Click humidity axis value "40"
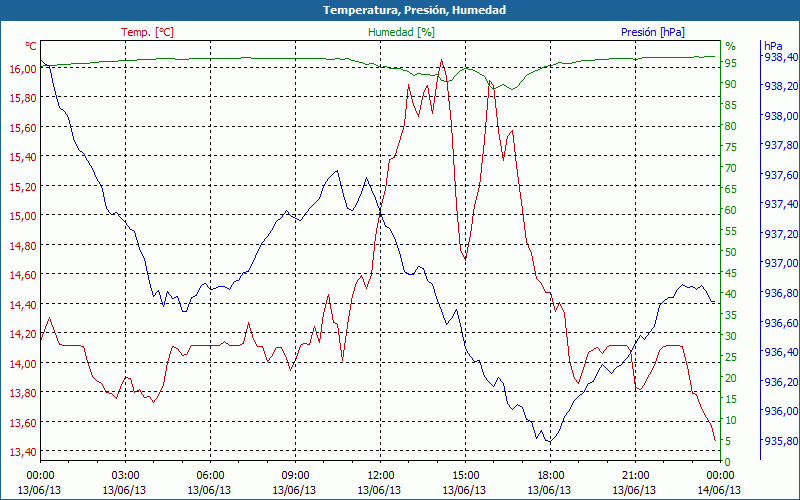Screen dimensions: 800x500 pos(731,294)
